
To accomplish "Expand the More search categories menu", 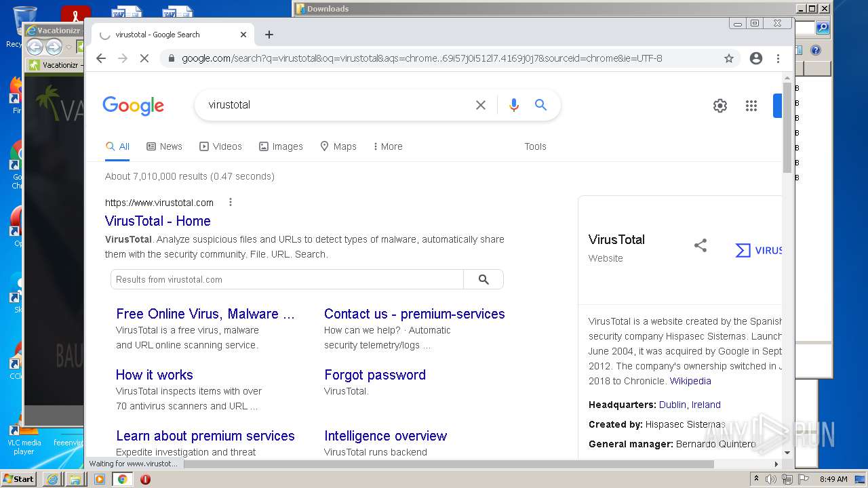I will point(388,146).
